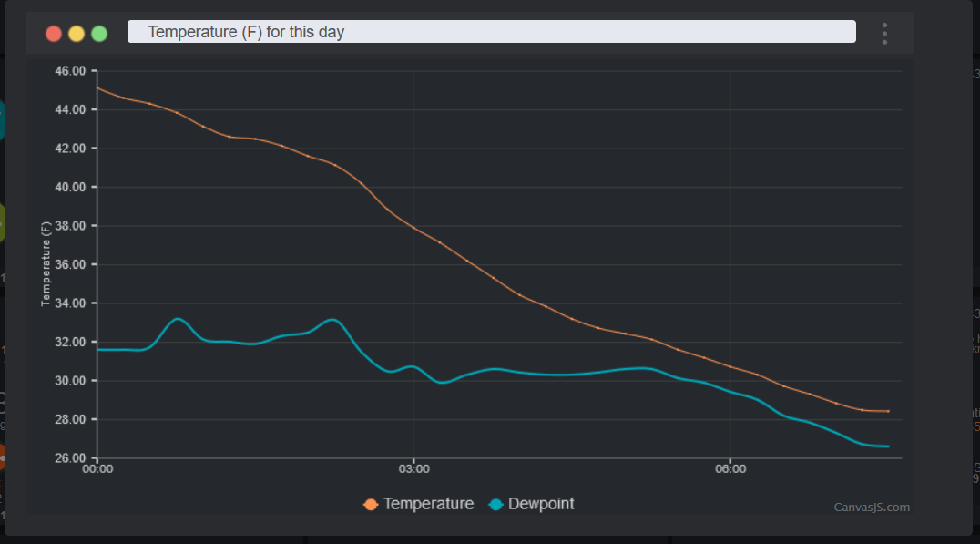The width and height of the screenshot is (980, 544).
Task: Select the last data point on Temperature line
Action: coord(888,411)
